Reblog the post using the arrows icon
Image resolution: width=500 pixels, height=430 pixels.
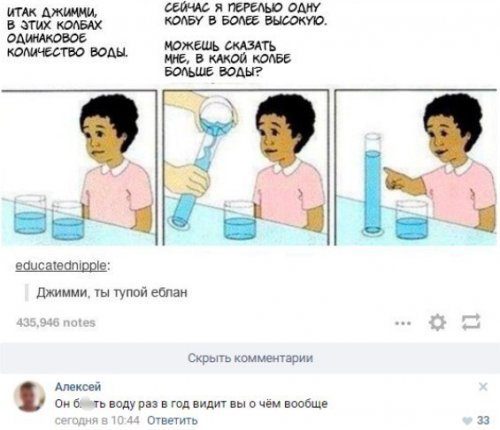471,323
